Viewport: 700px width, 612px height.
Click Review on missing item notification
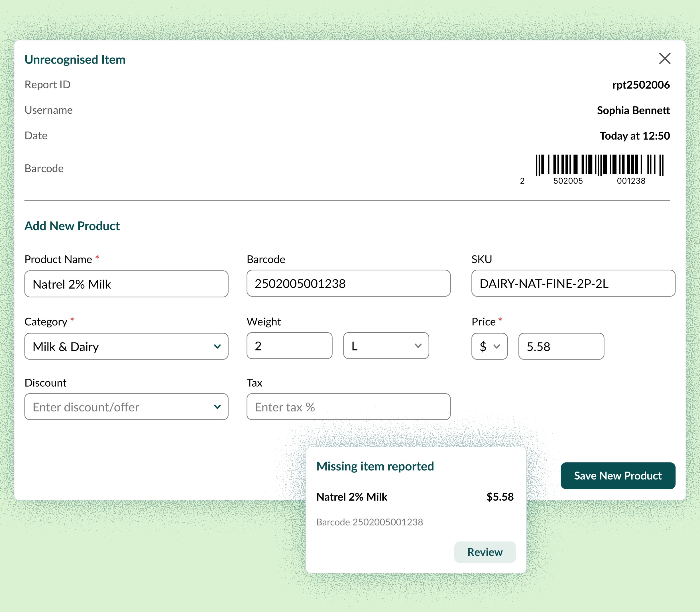point(485,552)
